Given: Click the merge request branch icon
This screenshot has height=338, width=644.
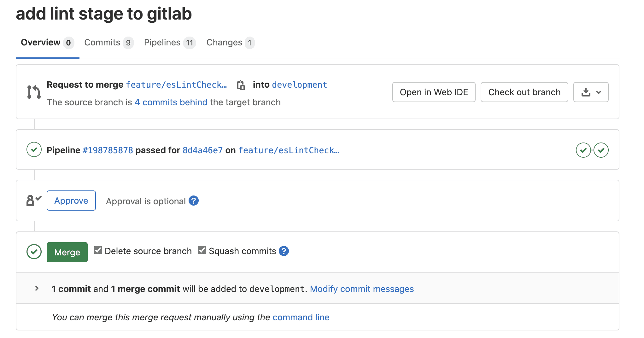Looking at the screenshot, I should pyautogui.click(x=34, y=92).
